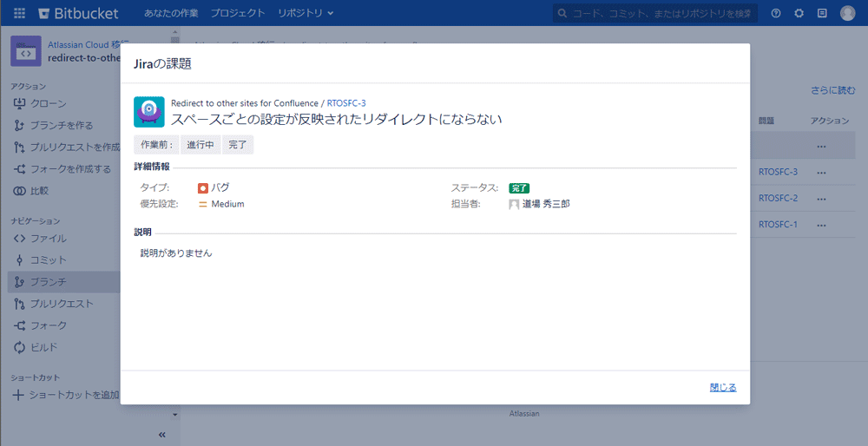The height and width of the screenshot is (446, 868).
Task: Open the inbox icon in header
Action: tap(822, 13)
